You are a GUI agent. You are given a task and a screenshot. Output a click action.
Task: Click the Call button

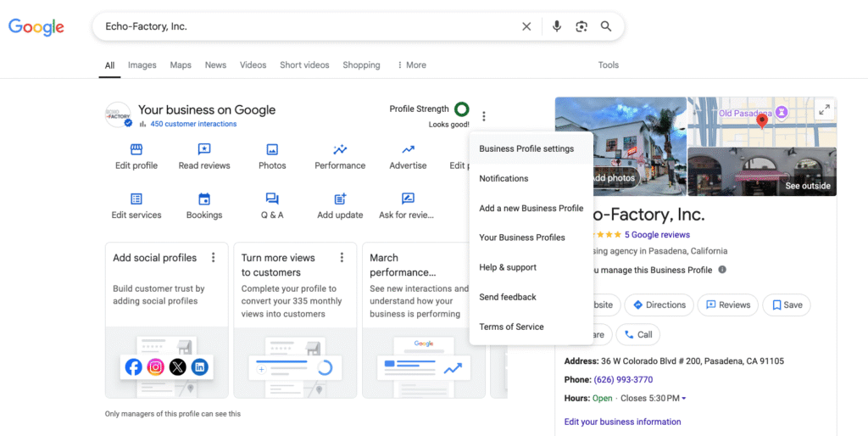click(x=637, y=334)
